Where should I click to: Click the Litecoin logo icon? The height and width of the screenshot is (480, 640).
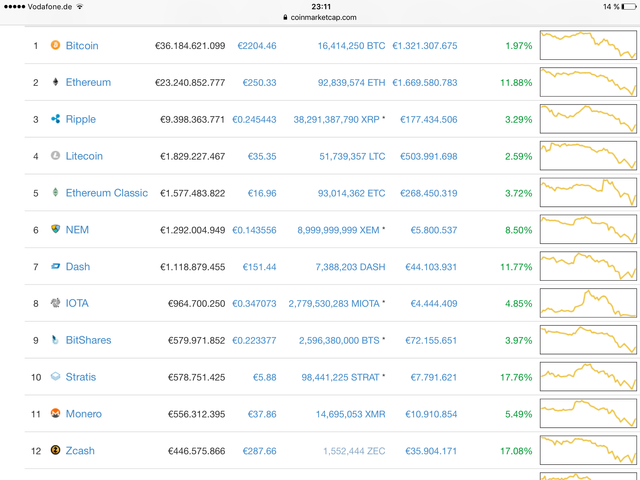55,156
